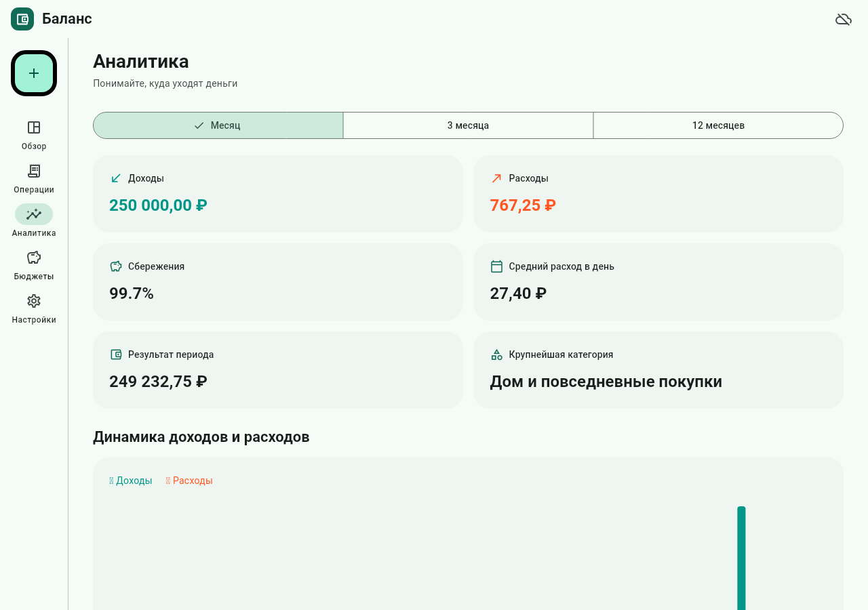This screenshot has width=868, height=610.
Task: Switch the period to 3 месяца
Action: [468, 125]
